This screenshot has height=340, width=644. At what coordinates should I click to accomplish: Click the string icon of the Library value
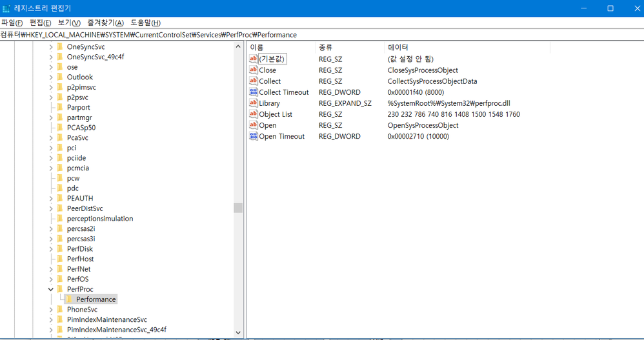pyautogui.click(x=254, y=103)
